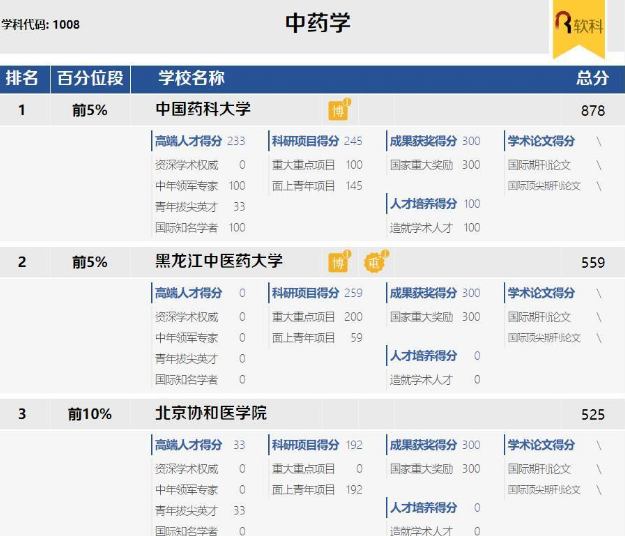Click 科研项目得分 192 for 北京协和医学院

click(317, 445)
